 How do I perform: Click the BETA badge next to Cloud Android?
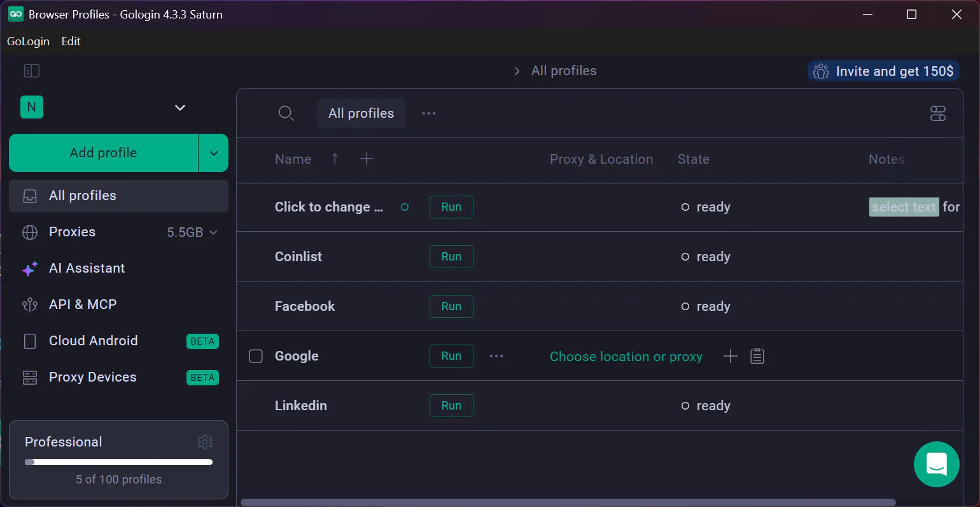coord(202,341)
